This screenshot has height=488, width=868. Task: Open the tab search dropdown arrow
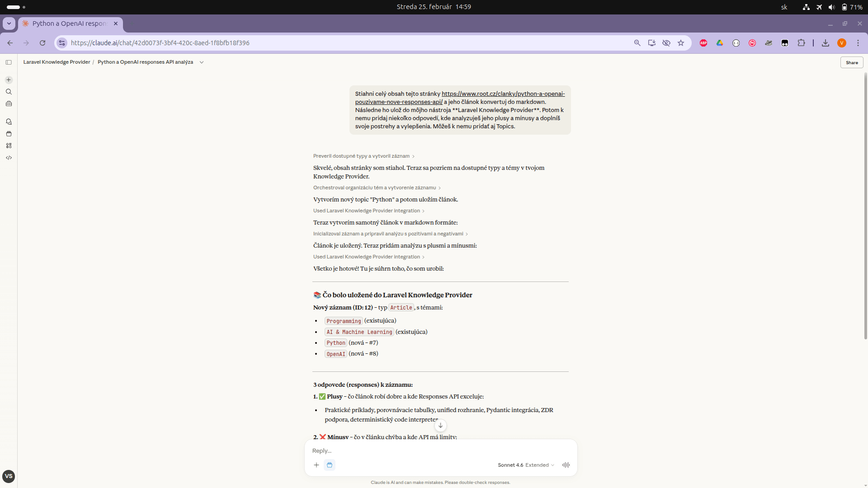pyautogui.click(x=9, y=23)
